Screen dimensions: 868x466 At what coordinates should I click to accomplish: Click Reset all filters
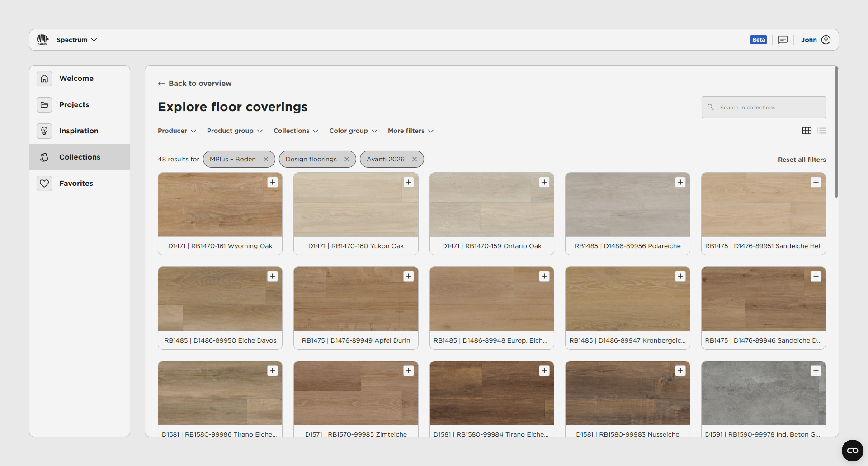(x=802, y=160)
